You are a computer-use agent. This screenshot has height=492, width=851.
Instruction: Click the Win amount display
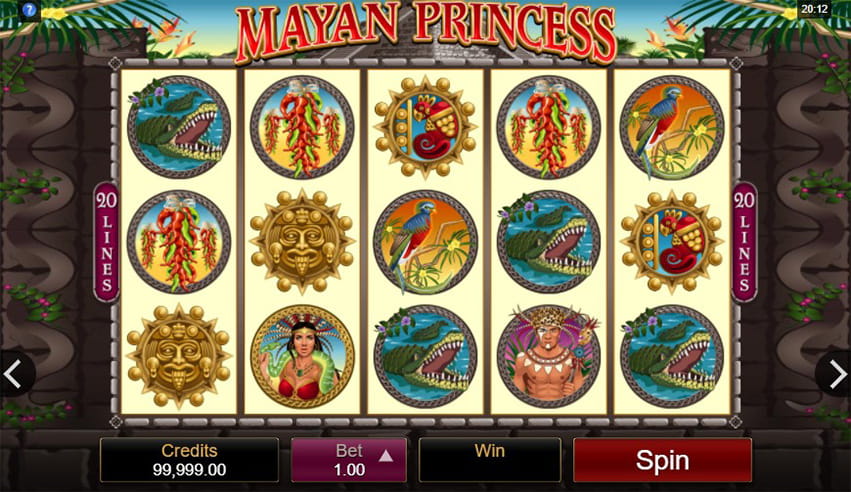490,461
